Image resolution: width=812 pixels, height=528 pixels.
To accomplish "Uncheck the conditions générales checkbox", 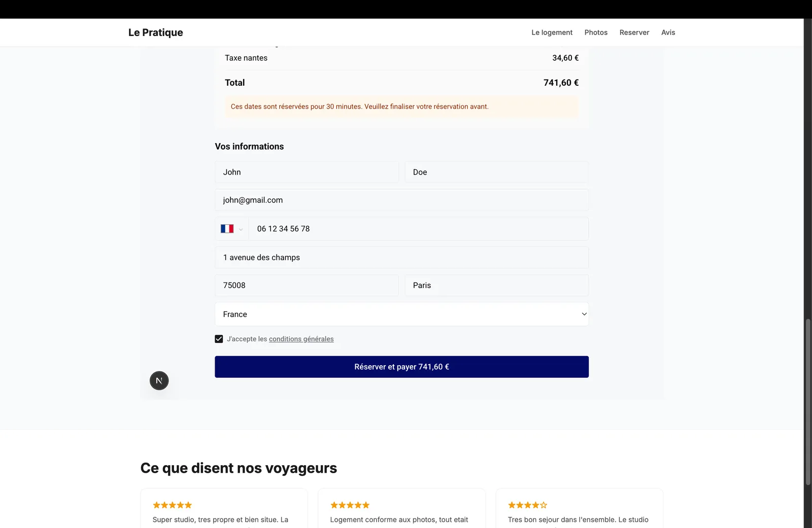I will (x=219, y=339).
